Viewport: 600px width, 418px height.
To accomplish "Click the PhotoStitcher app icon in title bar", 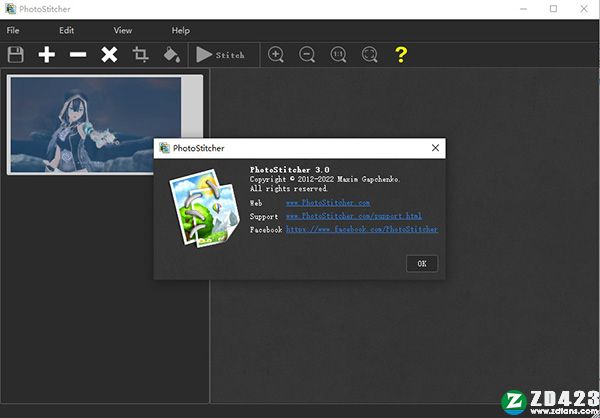I will coord(10,9).
